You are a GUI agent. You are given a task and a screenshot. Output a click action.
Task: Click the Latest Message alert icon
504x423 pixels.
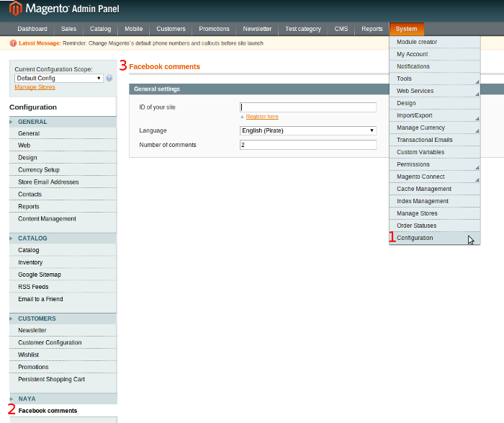click(x=13, y=43)
